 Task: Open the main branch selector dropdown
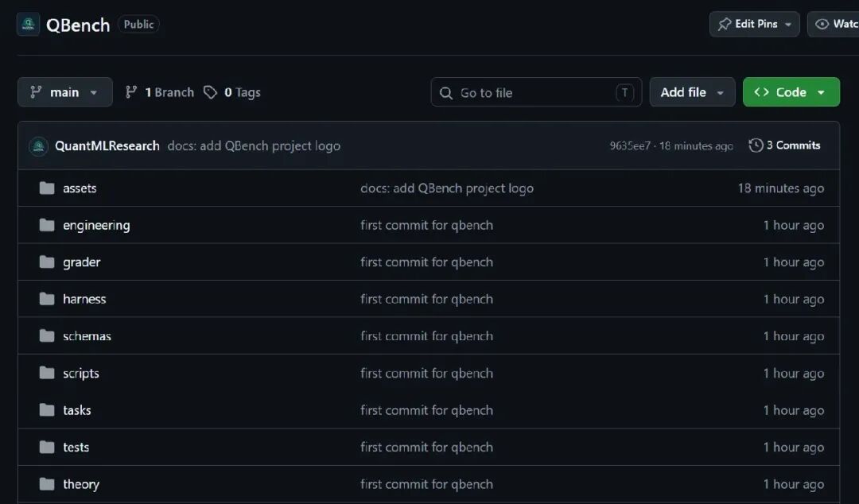point(64,92)
